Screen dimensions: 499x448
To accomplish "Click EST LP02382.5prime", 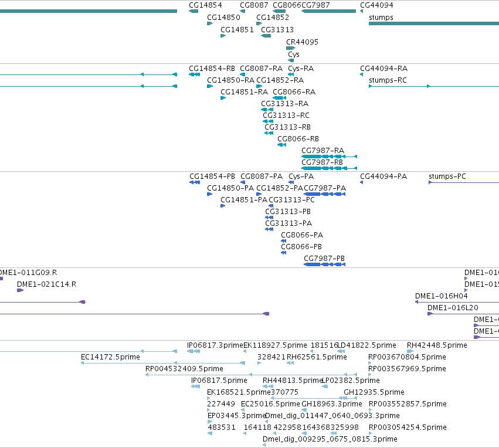I will click(x=351, y=381).
